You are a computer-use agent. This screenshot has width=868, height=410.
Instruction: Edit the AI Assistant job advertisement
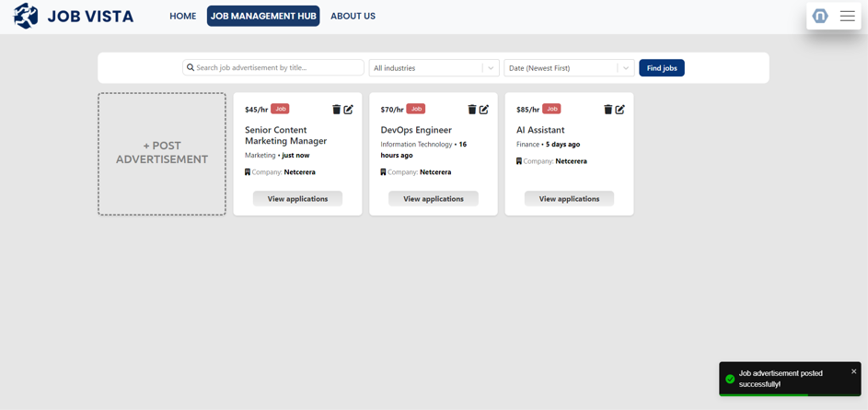(620, 110)
